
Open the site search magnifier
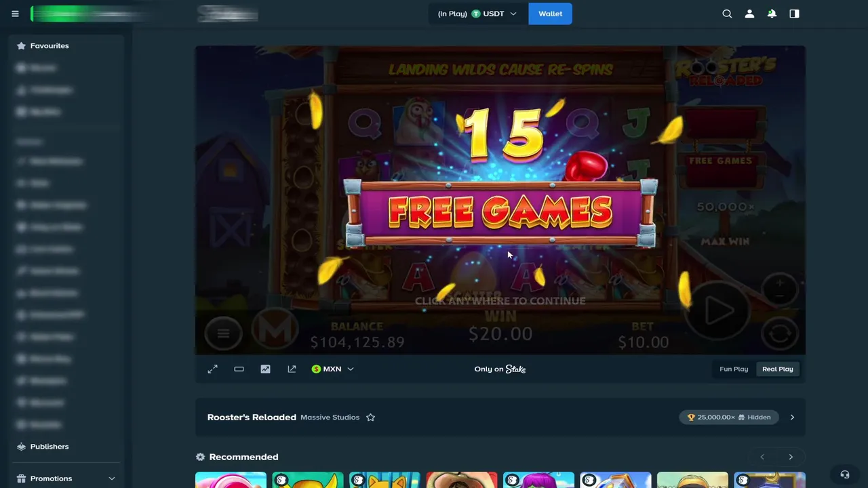pyautogui.click(x=727, y=14)
